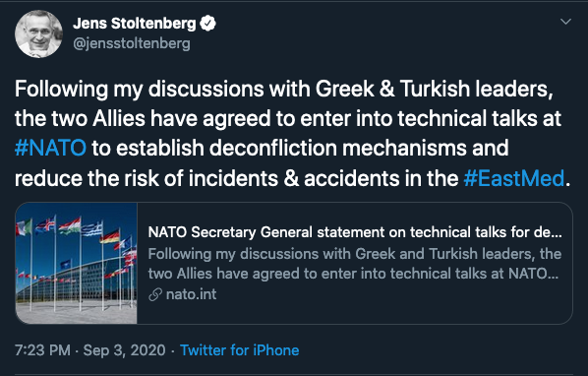Click the Sep 3, 2020 date
Viewport: 588px width, 376px height.
tap(124, 350)
